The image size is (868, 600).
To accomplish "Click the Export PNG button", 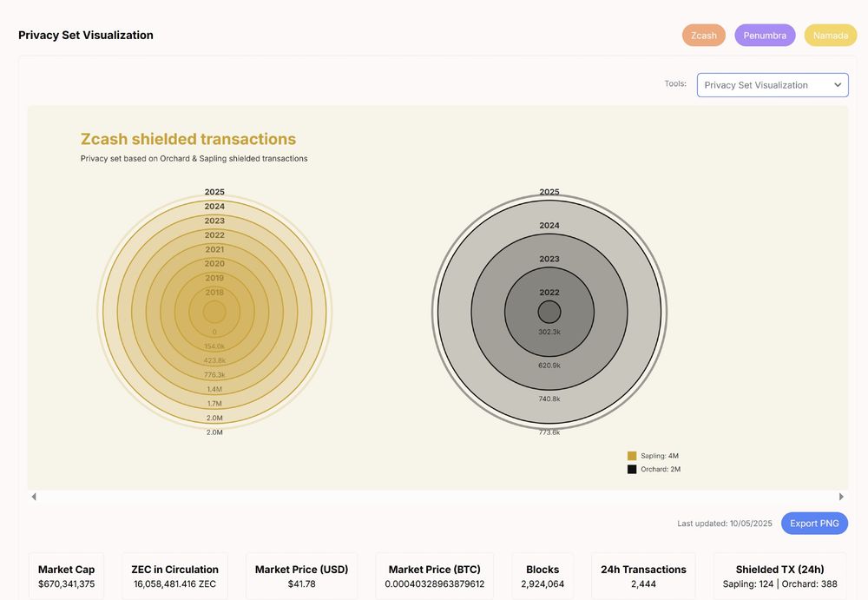I will (814, 523).
